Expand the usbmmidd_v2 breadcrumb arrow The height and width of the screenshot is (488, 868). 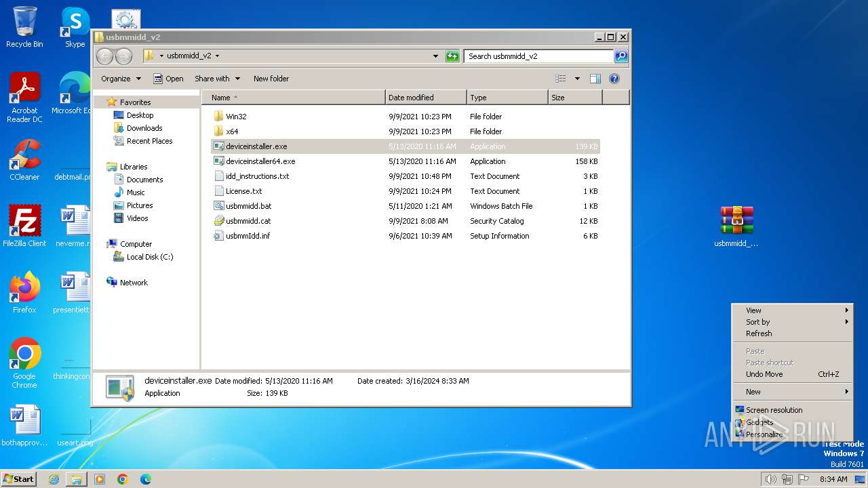coord(217,56)
